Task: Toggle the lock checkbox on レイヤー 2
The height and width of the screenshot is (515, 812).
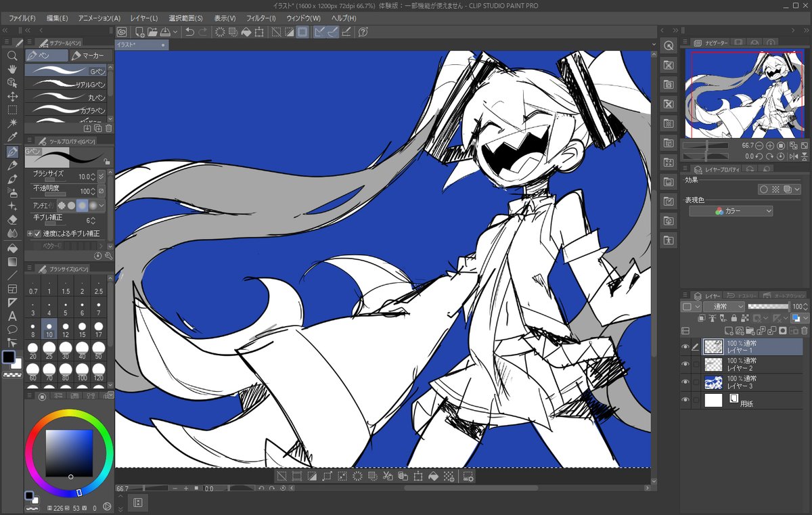Action: (x=696, y=365)
